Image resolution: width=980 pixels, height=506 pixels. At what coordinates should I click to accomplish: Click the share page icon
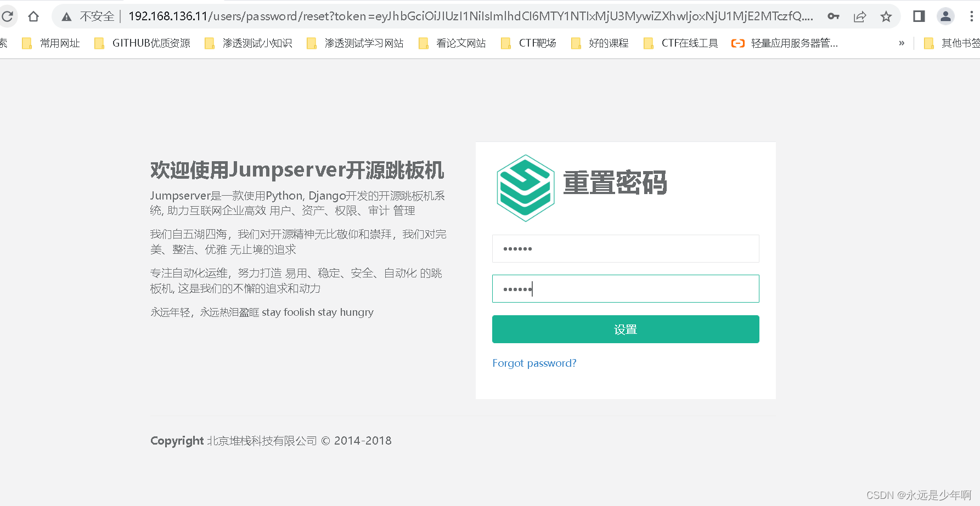(x=860, y=16)
